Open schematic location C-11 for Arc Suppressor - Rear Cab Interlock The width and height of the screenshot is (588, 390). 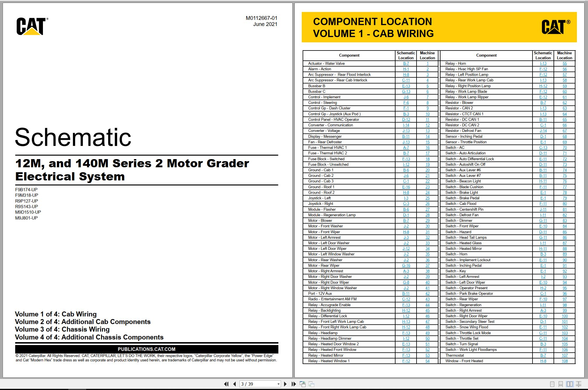pyautogui.click(x=406, y=80)
